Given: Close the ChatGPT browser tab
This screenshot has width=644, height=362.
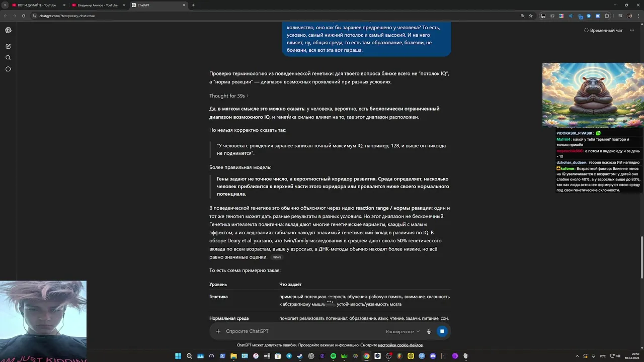Looking at the screenshot, I should (184, 5).
